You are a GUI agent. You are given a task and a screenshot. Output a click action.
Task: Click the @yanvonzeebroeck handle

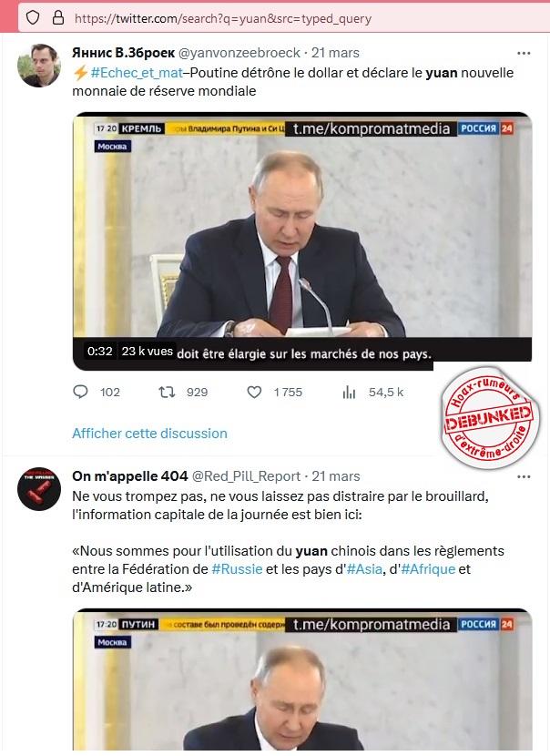coord(239,53)
